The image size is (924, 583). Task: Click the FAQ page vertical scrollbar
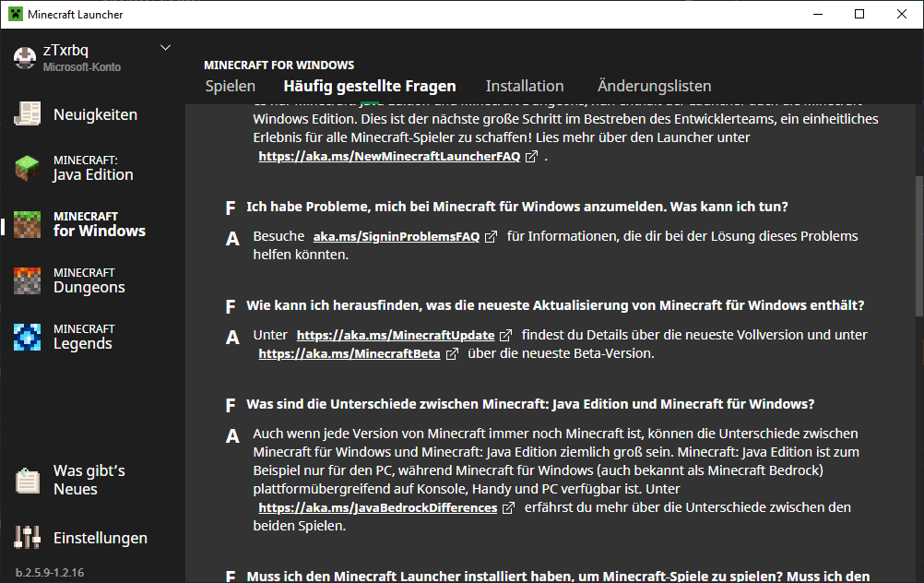(x=919, y=246)
